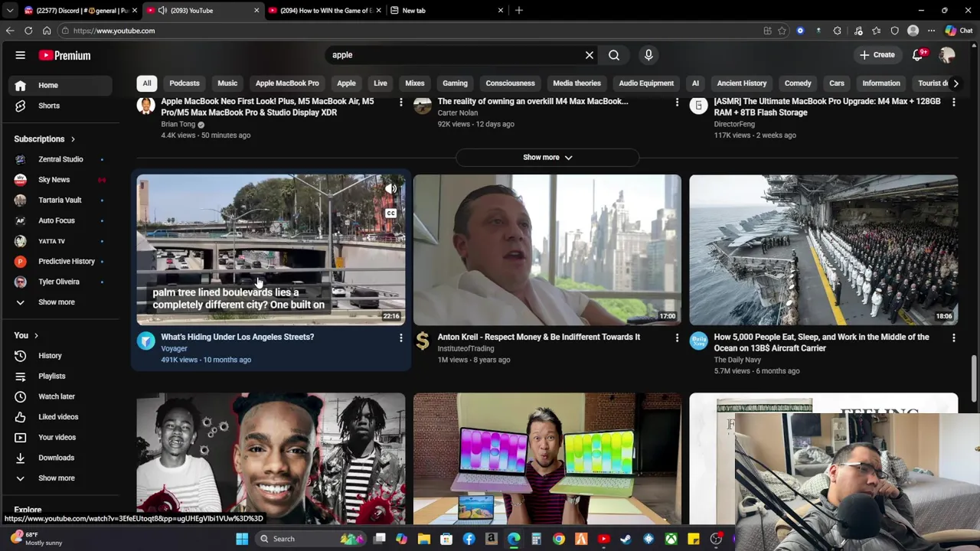
Task: Select the Apple MacBook Pro chip
Action: click(287, 83)
